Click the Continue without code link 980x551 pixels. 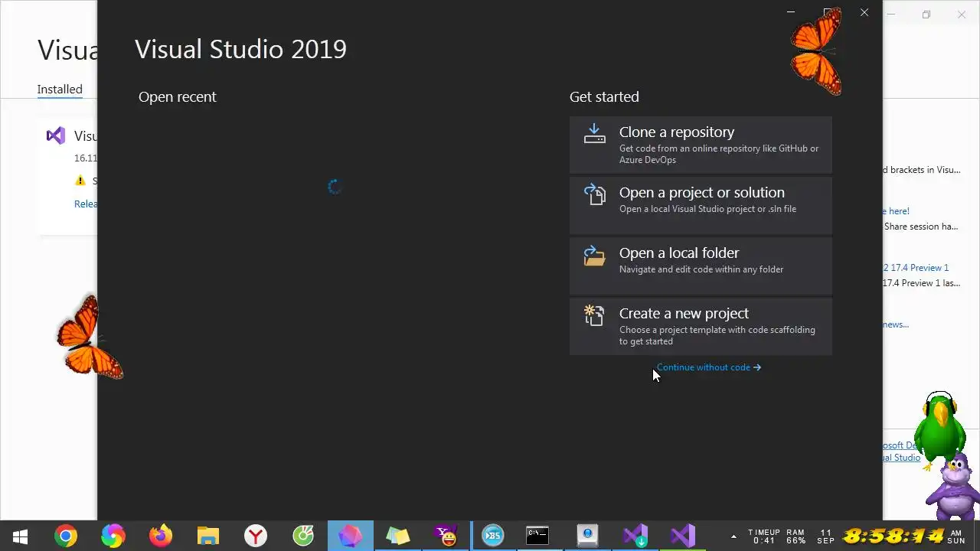[x=708, y=367]
